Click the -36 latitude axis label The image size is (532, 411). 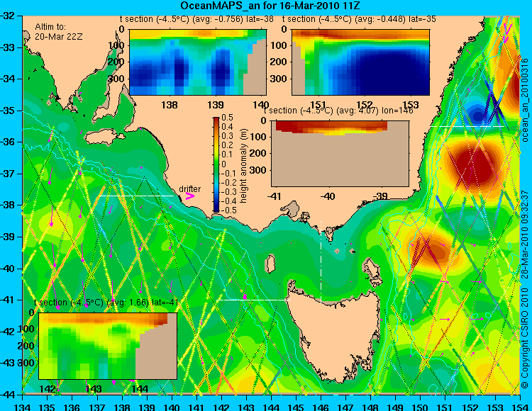pyautogui.click(x=8, y=142)
